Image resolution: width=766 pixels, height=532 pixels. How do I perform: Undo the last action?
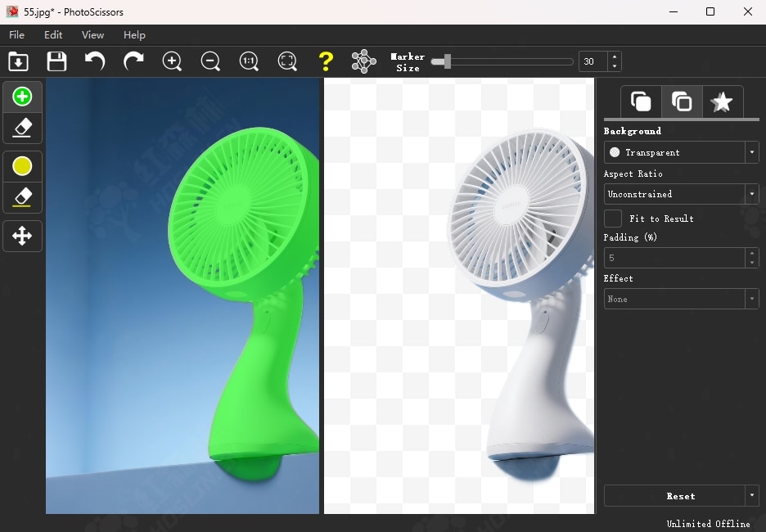coord(95,61)
